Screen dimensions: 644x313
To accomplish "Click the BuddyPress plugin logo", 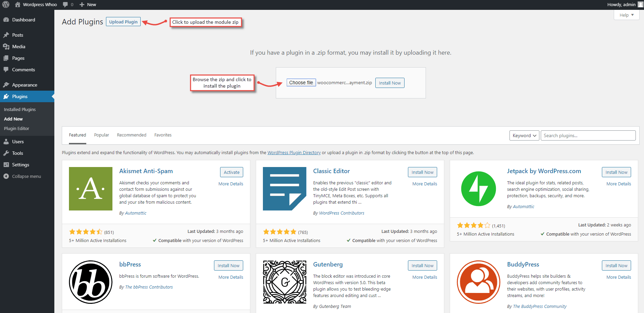I will 478,282.
